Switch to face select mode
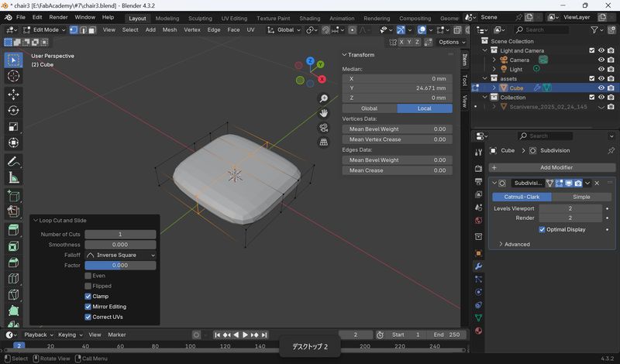The width and height of the screenshot is (620, 364). click(92, 30)
